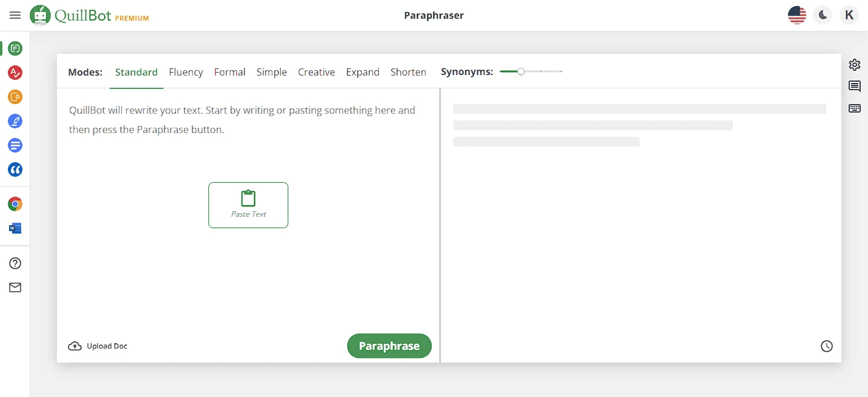Open the Chrome extension icon
This screenshot has width=868, height=397.
[15, 204]
